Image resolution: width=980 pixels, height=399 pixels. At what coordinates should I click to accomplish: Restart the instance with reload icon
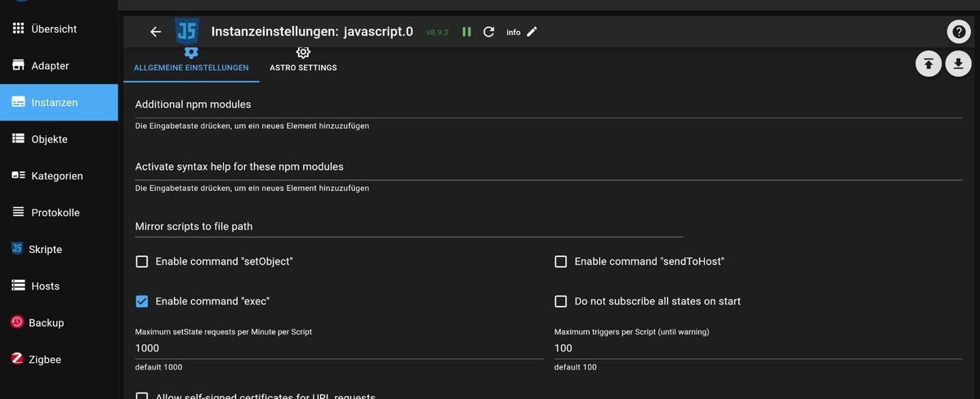(x=488, y=32)
